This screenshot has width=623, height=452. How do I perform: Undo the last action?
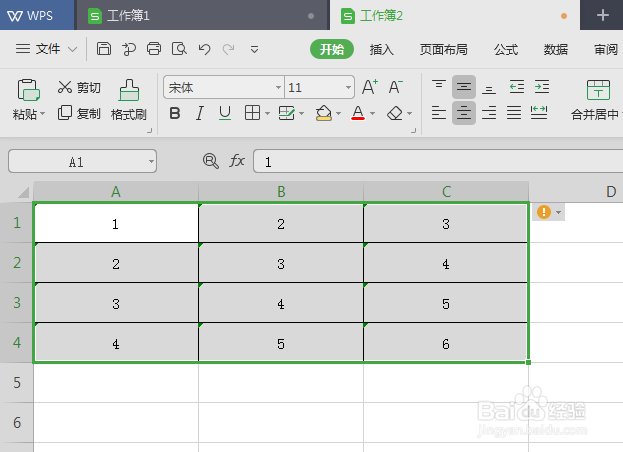204,49
